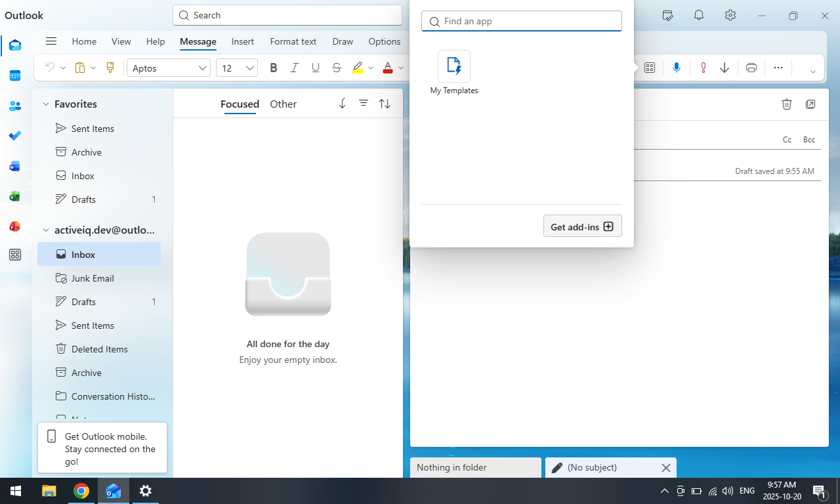Open the font color picker arrow

401,68
